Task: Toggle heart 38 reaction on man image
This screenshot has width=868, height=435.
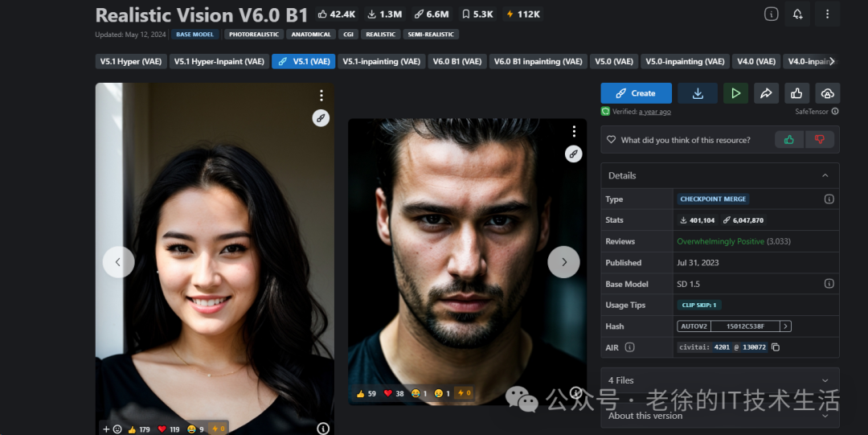Action: point(394,393)
